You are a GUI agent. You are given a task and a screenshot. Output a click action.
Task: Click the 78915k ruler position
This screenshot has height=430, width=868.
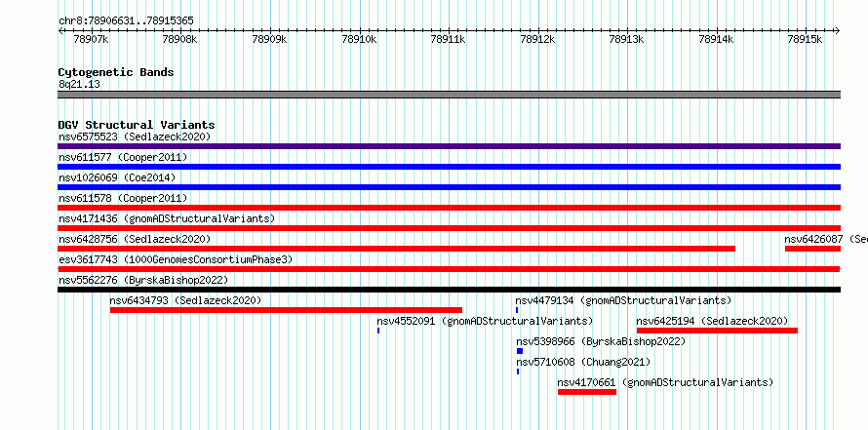[x=806, y=40]
